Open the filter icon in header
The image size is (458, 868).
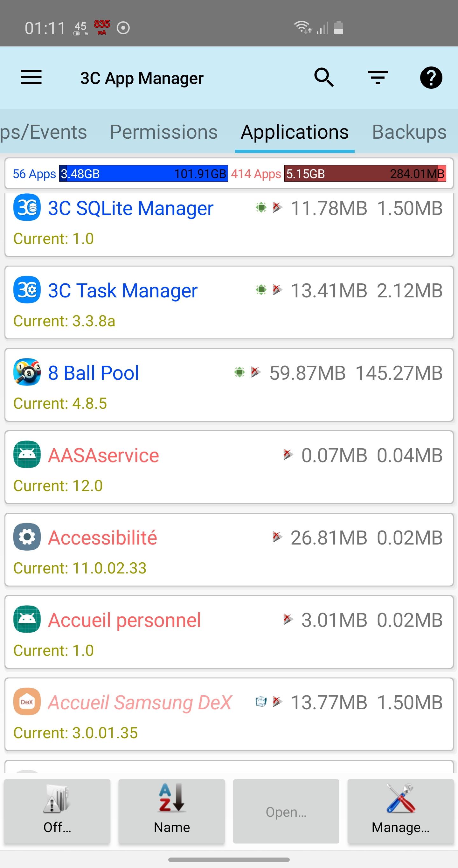378,78
